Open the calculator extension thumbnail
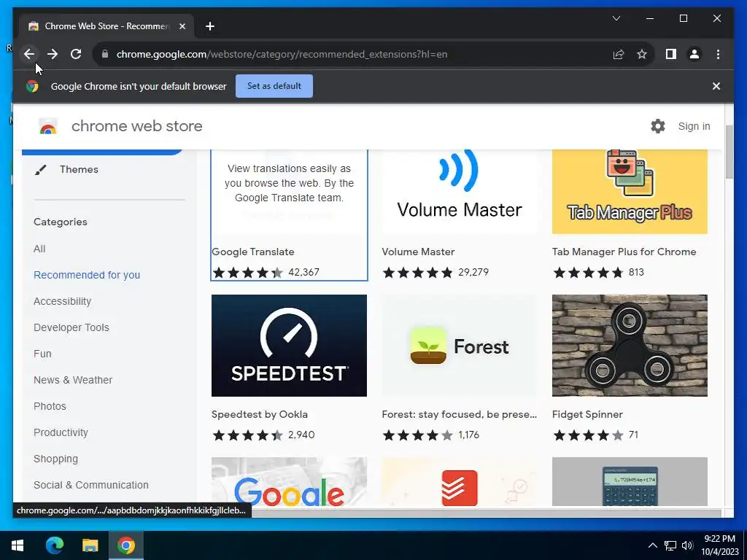Screen dimensions: 747x560 click(630, 481)
